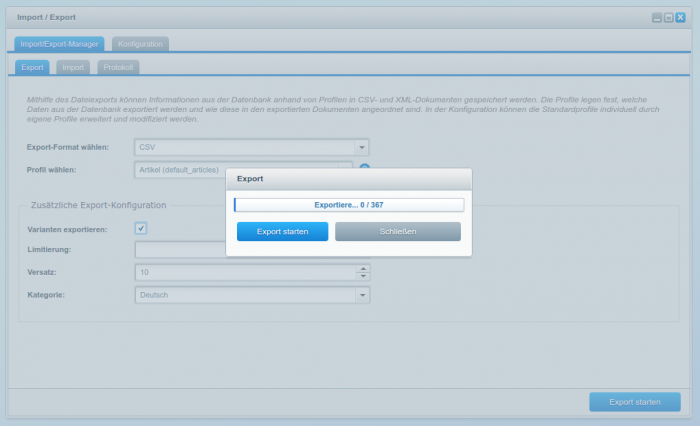The width and height of the screenshot is (700, 426).
Task: Open the Protokoll sub-tab
Action: [x=119, y=68]
